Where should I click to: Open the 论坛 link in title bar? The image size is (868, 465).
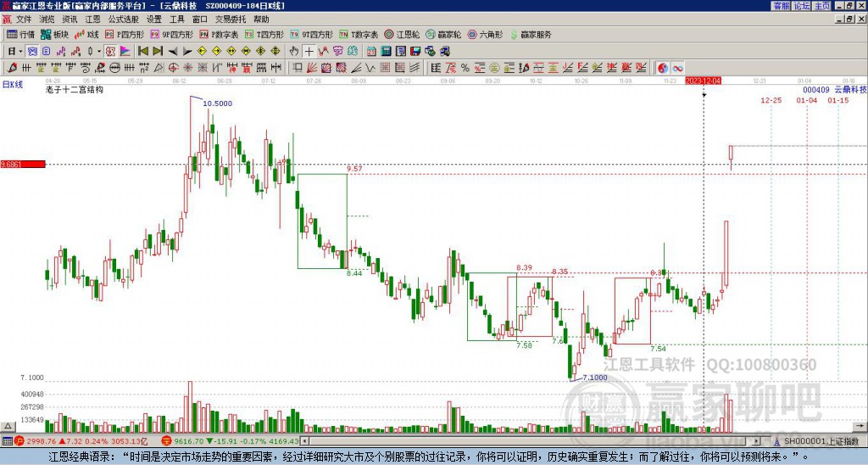(x=801, y=6)
